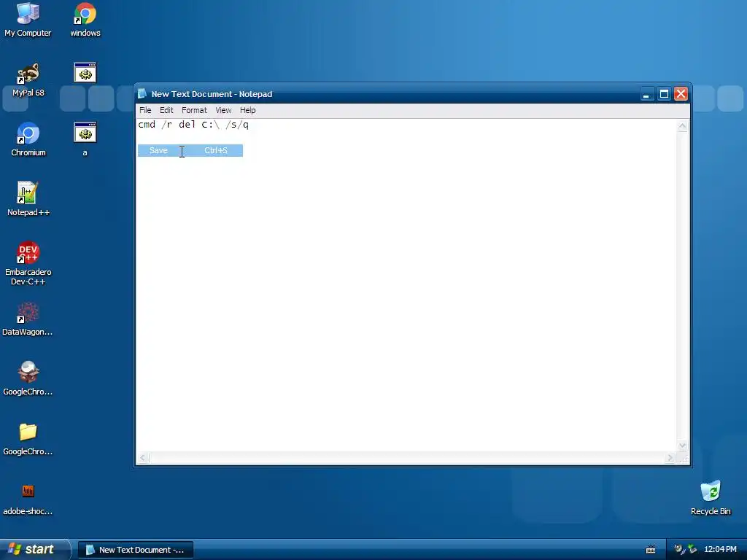This screenshot has width=747, height=560.
Task: Open the My Computer desktop icon
Action: point(28,19)
